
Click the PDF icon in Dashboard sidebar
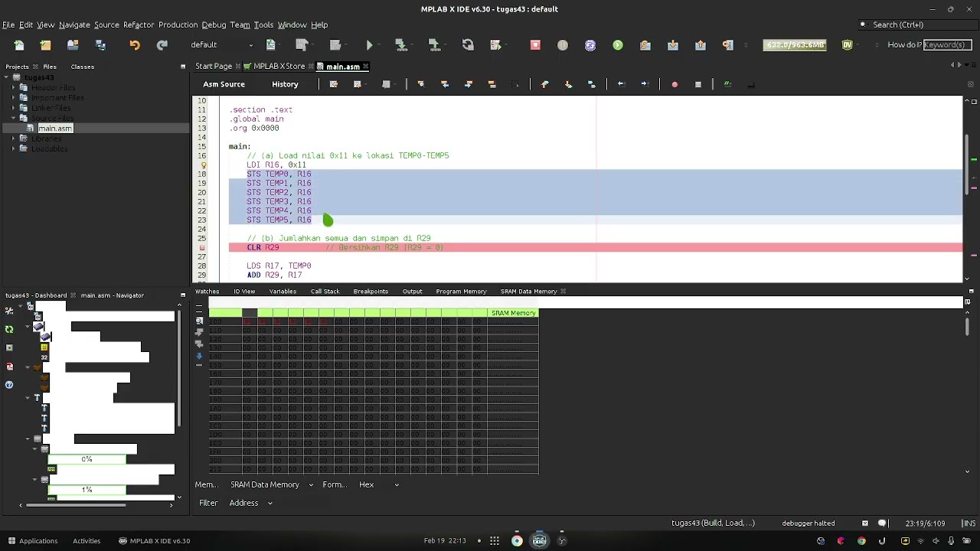tap(9, 367)
